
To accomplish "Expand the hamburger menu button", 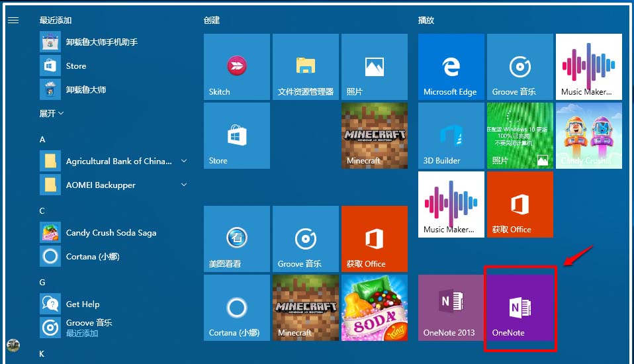I will point(13,21).
